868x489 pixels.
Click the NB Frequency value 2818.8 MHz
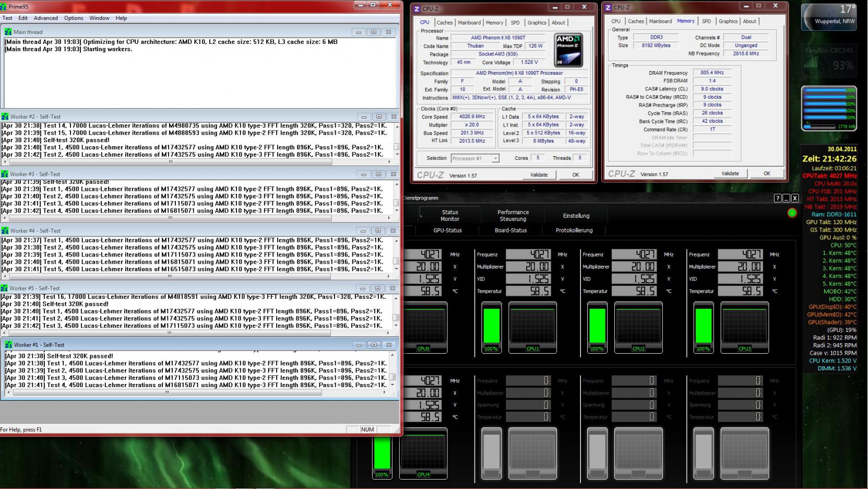pos(746,54)
